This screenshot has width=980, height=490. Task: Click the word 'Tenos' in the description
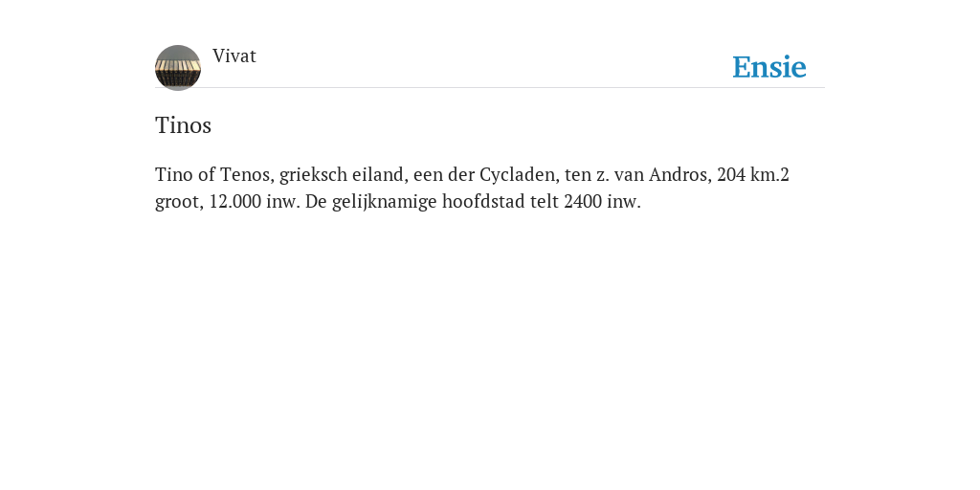coord(247,174)
